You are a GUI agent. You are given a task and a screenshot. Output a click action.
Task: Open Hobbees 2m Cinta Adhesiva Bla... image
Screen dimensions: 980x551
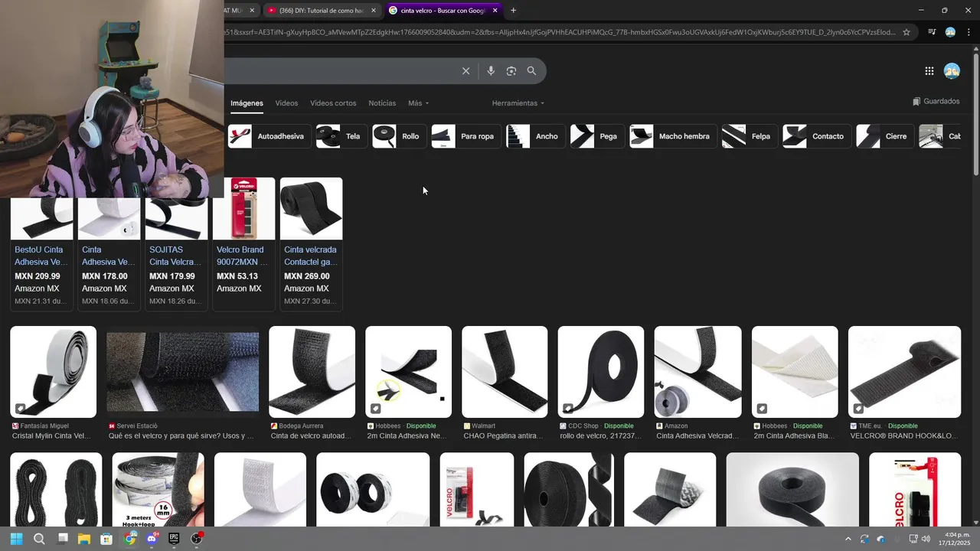795,372
